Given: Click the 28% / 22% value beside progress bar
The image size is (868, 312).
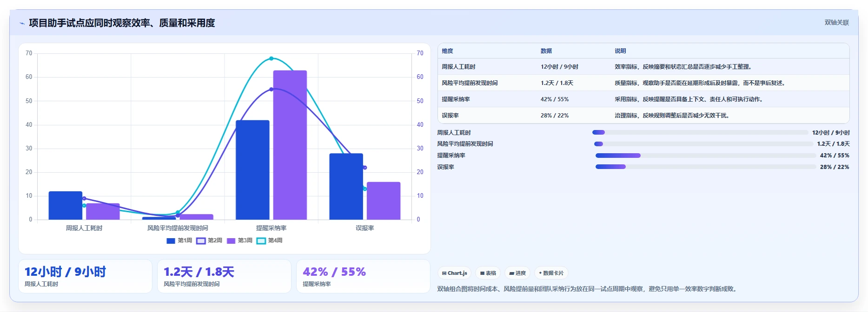Looking at the screenshot, I should pyautogui.click(x=835, y=167).
